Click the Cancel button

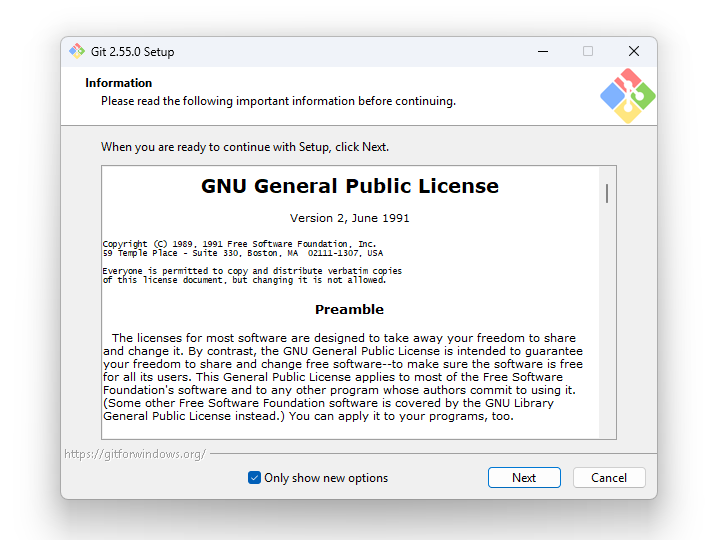coord(609,478)
